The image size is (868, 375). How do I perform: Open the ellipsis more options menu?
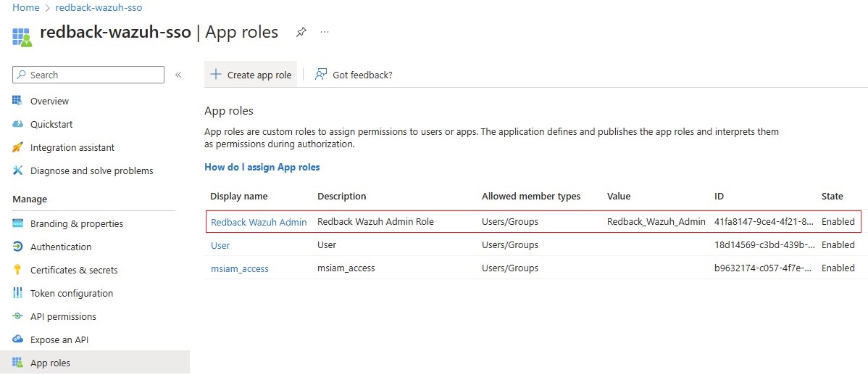[325, 32]
